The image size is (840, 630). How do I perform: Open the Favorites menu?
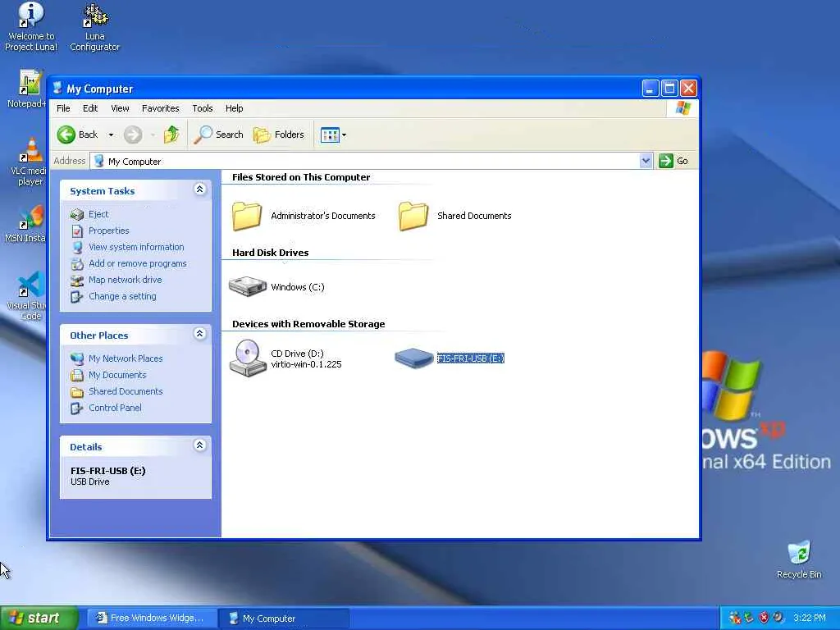pos(160,108)
